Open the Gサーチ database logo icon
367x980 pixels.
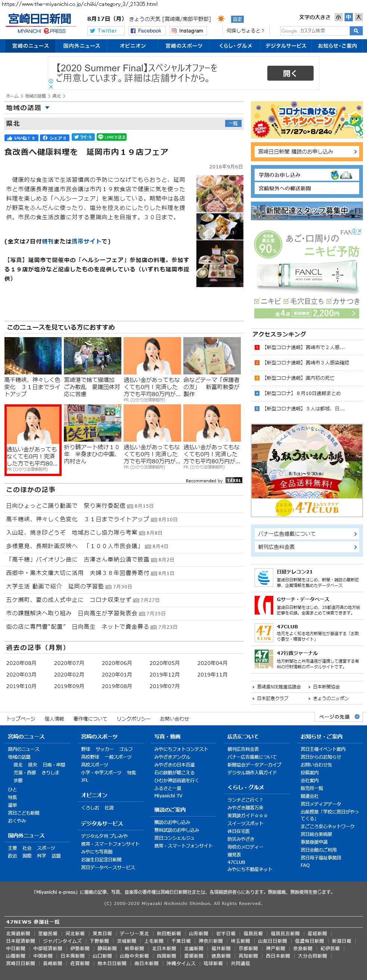[264, 606]
